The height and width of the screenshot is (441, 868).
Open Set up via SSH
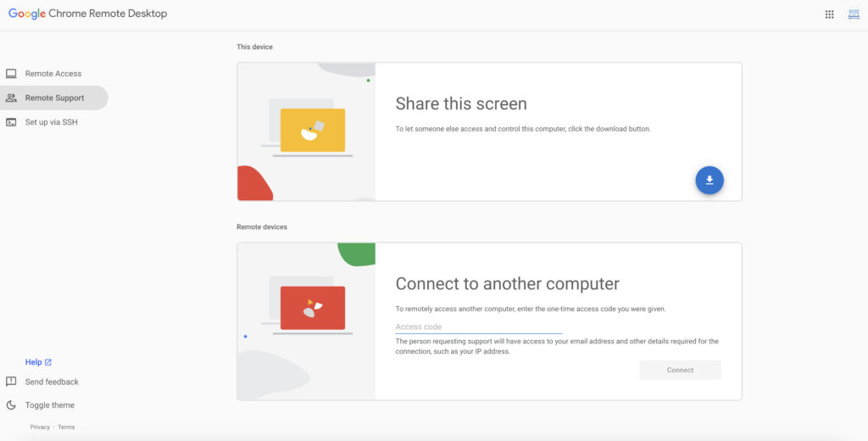(53, 122)
